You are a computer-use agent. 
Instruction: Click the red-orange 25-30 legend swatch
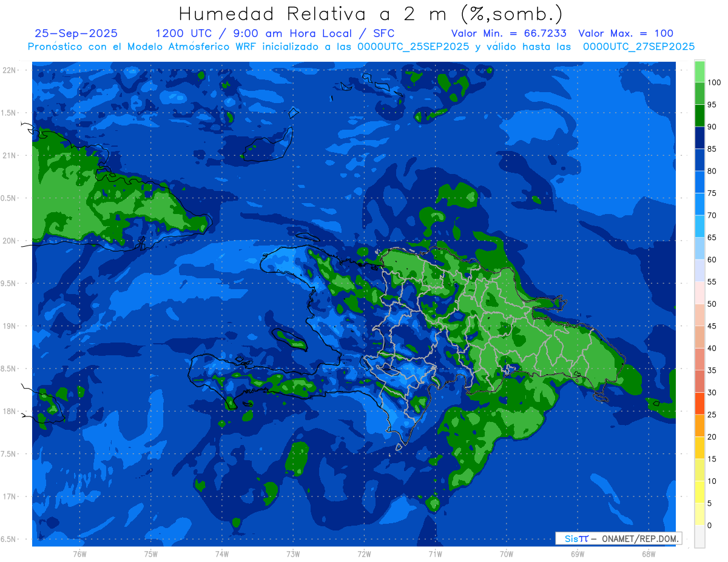(x=699, y=403)
